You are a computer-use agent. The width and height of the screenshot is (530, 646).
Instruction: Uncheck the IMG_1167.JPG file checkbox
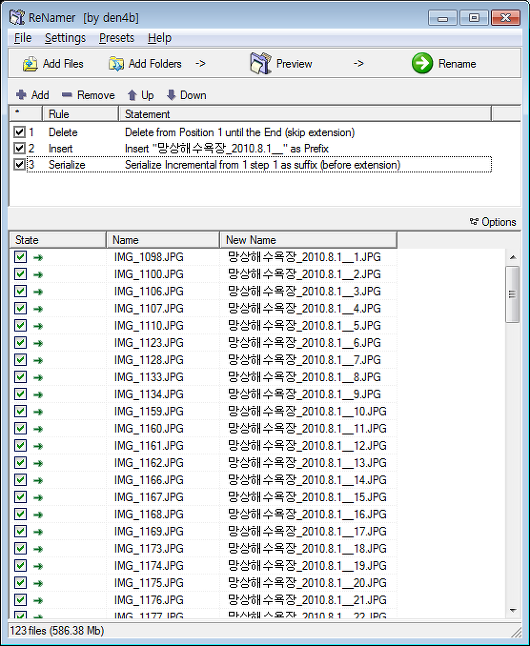(x=21, y=497)
